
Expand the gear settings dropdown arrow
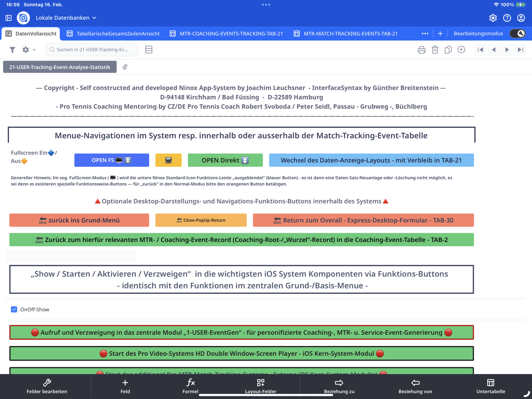click(x=34, y=50)
